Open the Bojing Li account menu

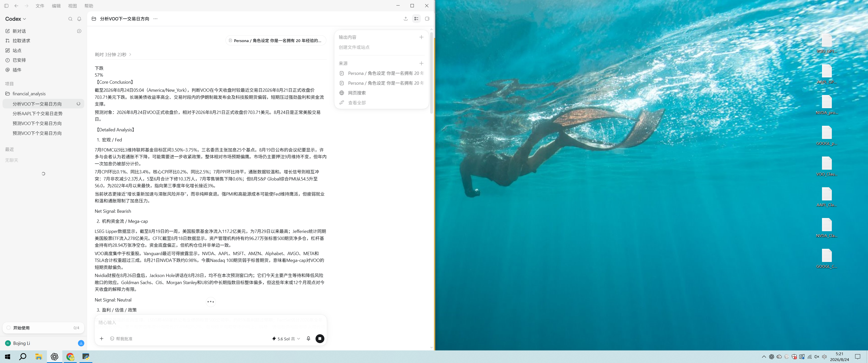coord(18,343)
